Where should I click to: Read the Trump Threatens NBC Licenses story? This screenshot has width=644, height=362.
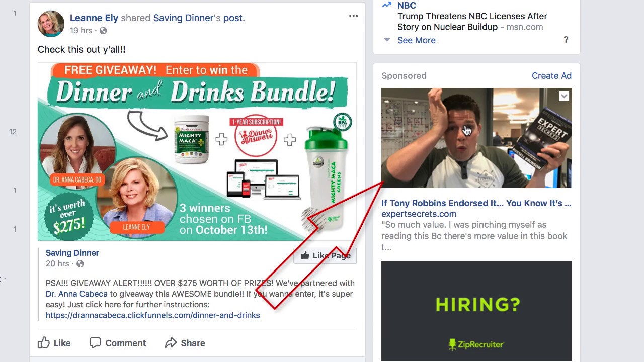click(472, 22)
